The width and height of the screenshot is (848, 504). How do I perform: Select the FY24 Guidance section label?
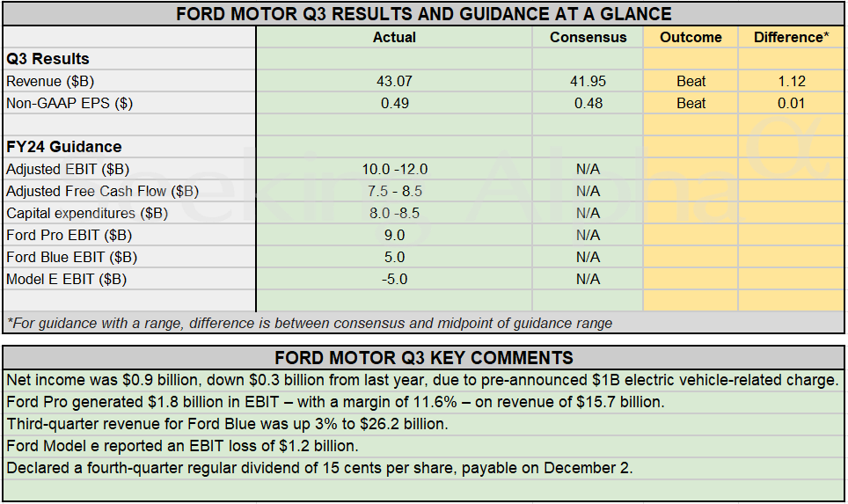point(63,147)
